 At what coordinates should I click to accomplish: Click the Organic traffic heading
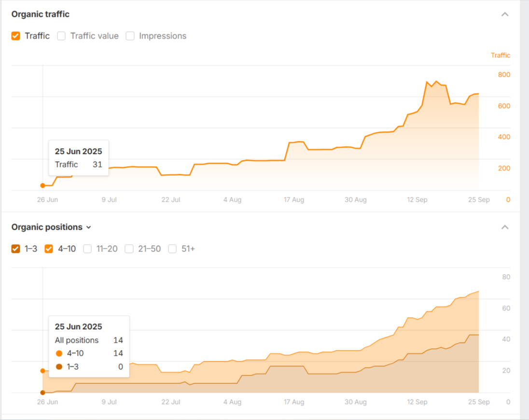coord(41,14)
